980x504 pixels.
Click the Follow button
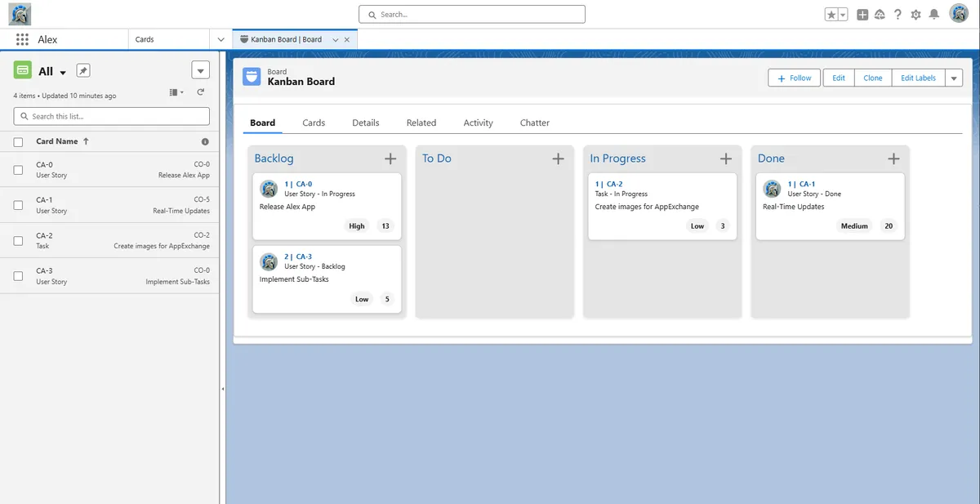[794, 78]
